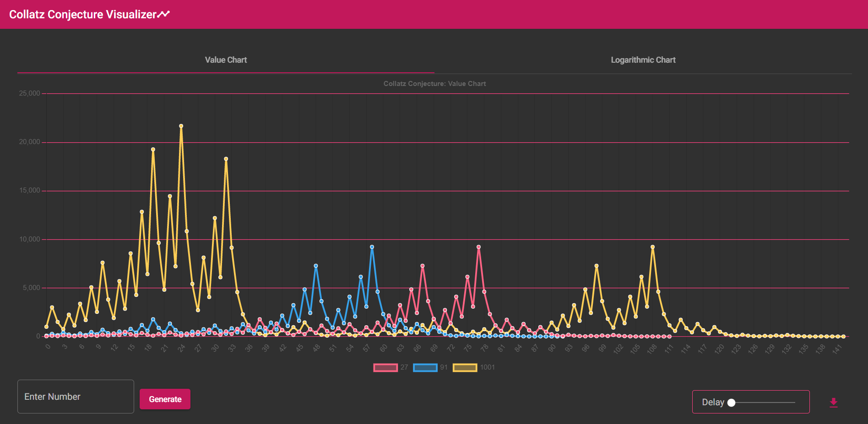This screenshot has width=868, height=424.
Task: Switch to the Logarithmic Chart tab
Action: click(643, 60)
